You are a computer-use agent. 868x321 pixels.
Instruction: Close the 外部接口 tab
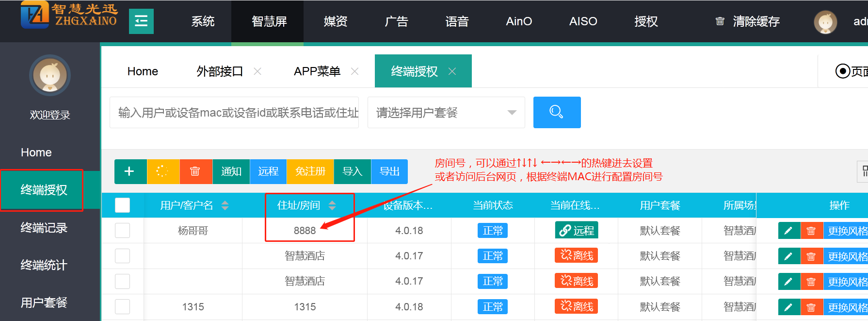point(257,71)
